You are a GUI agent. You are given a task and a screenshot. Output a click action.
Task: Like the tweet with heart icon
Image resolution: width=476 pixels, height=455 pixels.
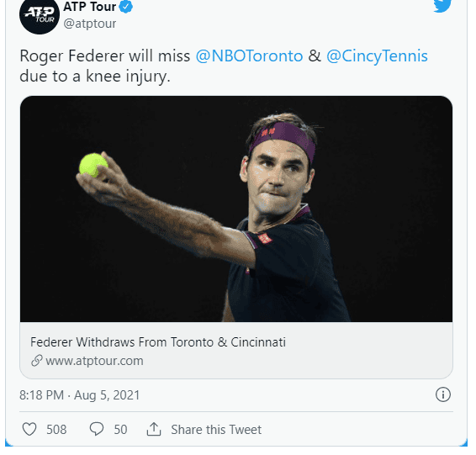click(29, 429)
